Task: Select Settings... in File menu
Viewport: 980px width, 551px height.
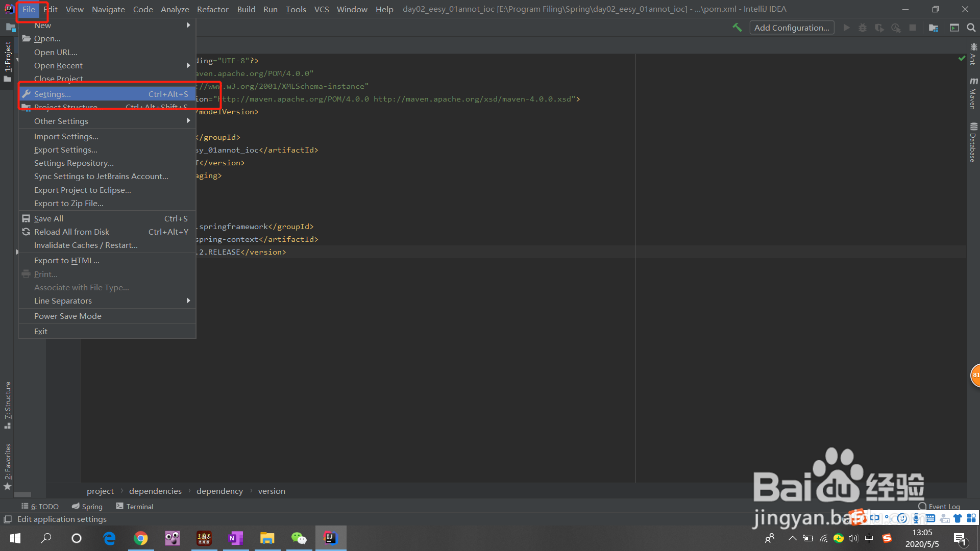Action: point(107,94)
